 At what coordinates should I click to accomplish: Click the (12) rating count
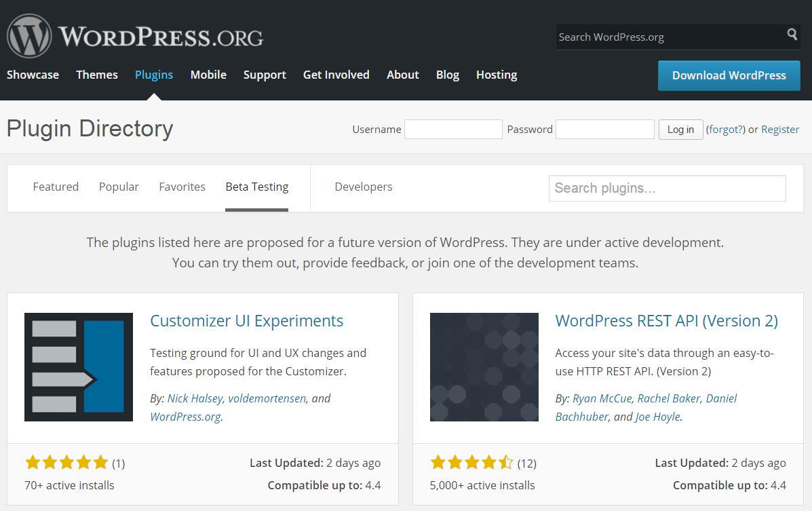[526, 463]
